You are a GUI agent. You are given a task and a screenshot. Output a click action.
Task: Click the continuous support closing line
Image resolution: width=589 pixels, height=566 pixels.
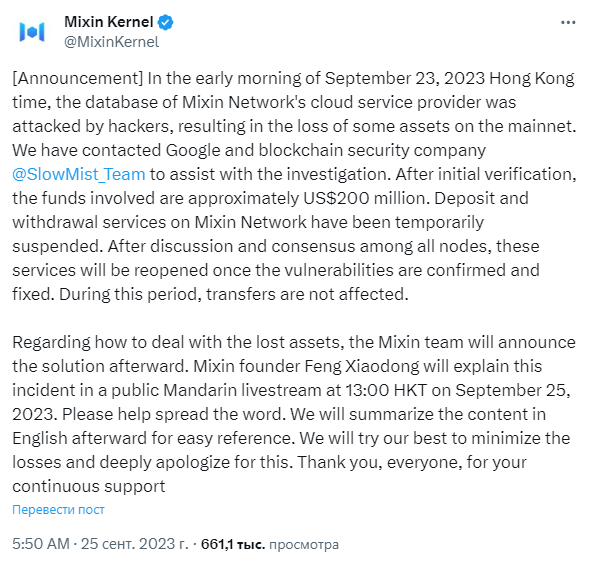point(89,487)
